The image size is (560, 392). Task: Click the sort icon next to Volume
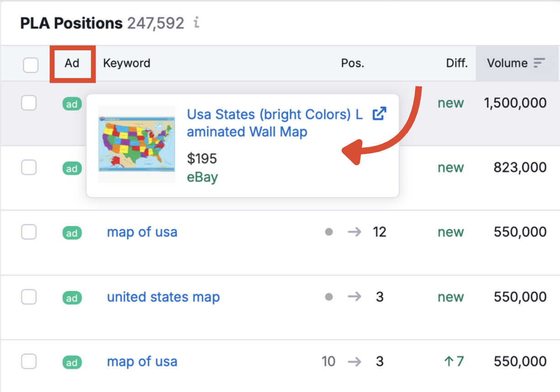(x=539, y=63)
